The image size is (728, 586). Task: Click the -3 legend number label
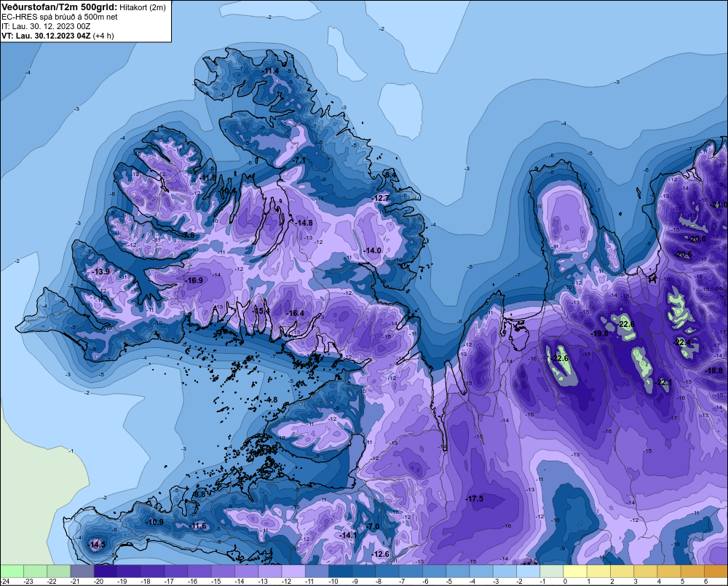[496, 582]
